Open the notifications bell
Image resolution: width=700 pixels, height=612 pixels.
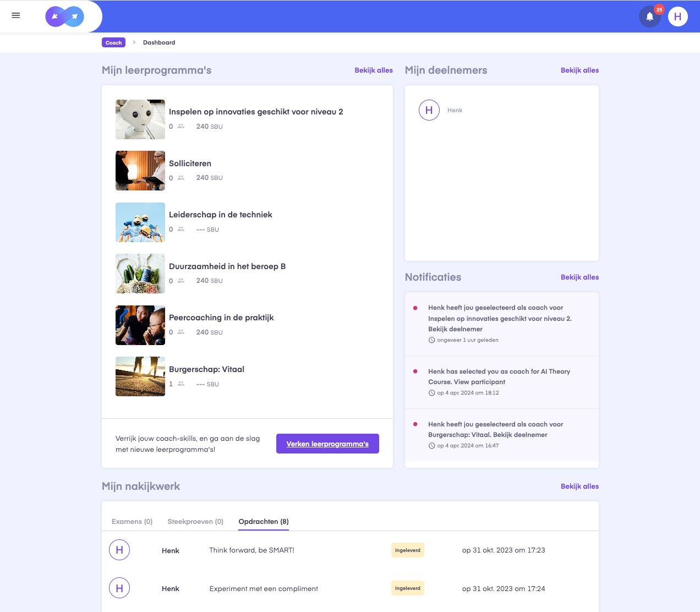point(650,17)
